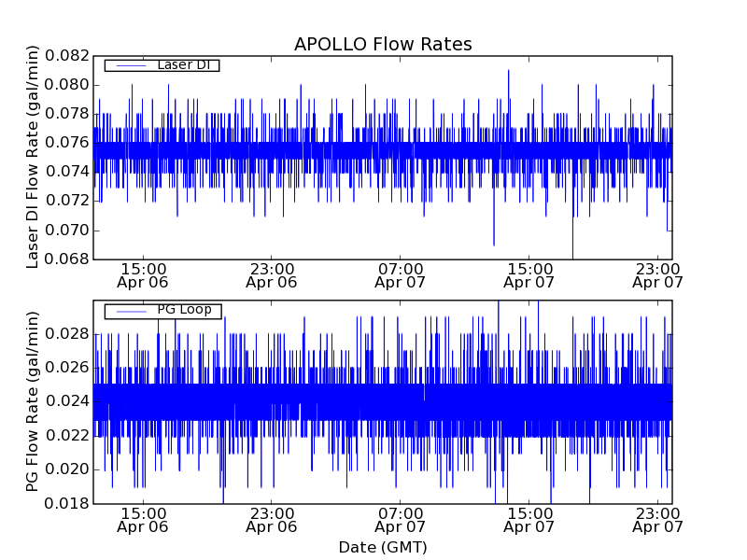
Task: Select the 0.072 tick label on Laser DI axis
Action: [67, 201]
